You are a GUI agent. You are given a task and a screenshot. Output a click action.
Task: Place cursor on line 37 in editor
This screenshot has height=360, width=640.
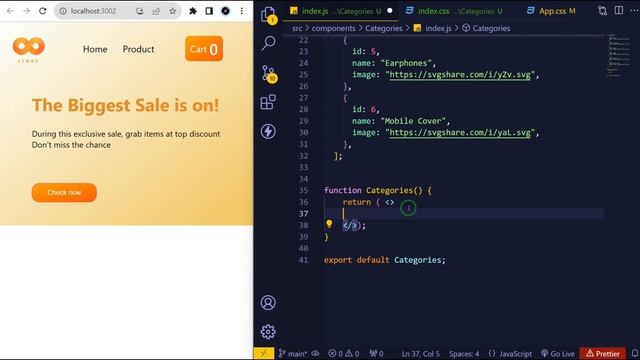pos(464,213)
